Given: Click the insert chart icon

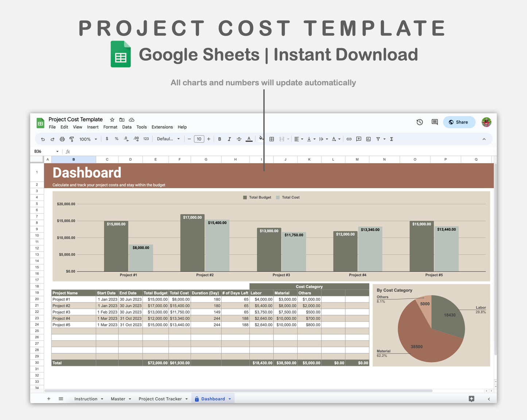Looking at the screenshot, I should [368, 139].
